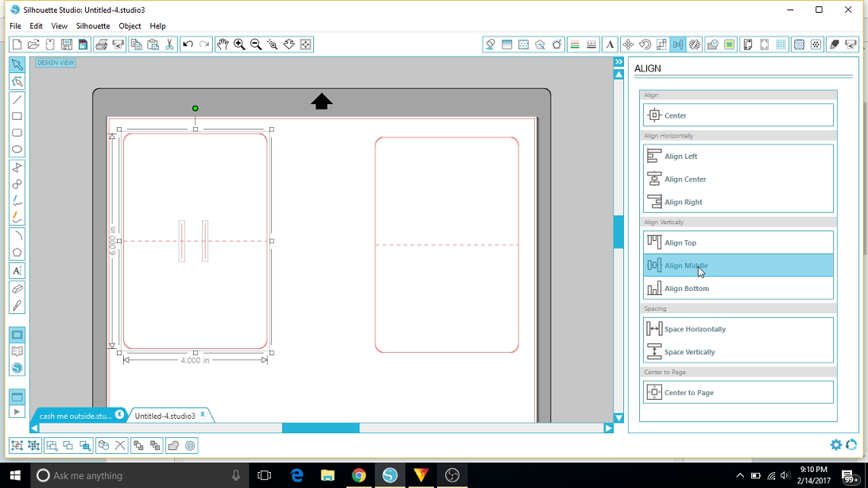The image size is (868, 488).
Task: Activate the Pan hand tool
Action: tap(223, 45)
